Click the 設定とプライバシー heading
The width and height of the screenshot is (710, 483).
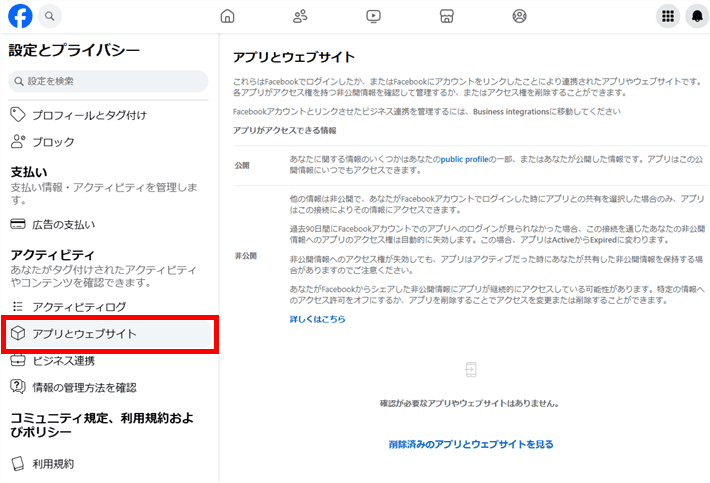74,50
